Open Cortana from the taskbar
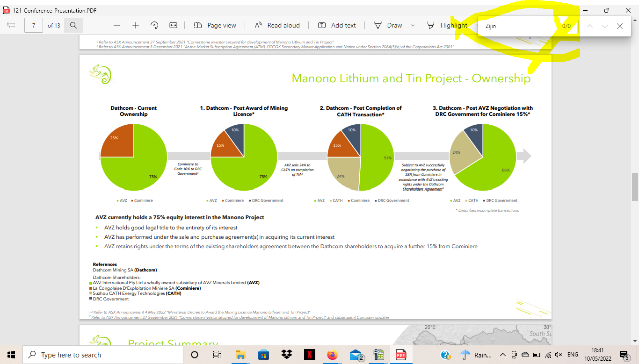Viewport: 639px width, 364px height. 195,355
